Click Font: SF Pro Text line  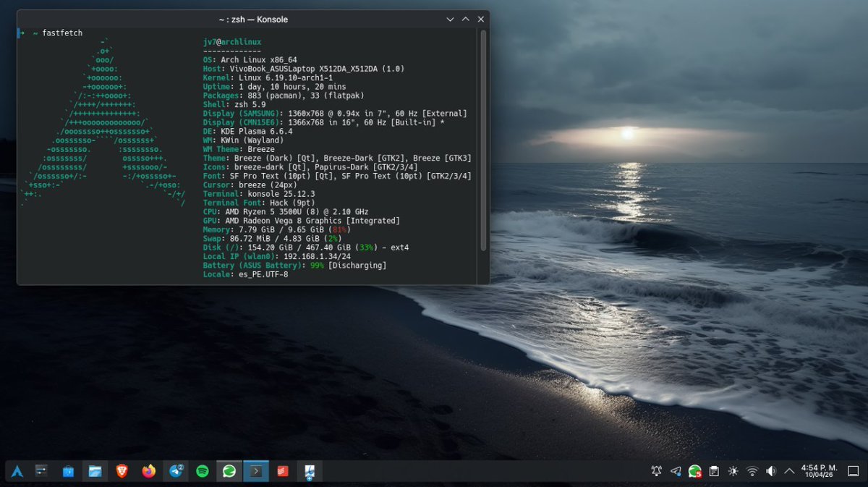pyautogui.click(x=337, y=176)
